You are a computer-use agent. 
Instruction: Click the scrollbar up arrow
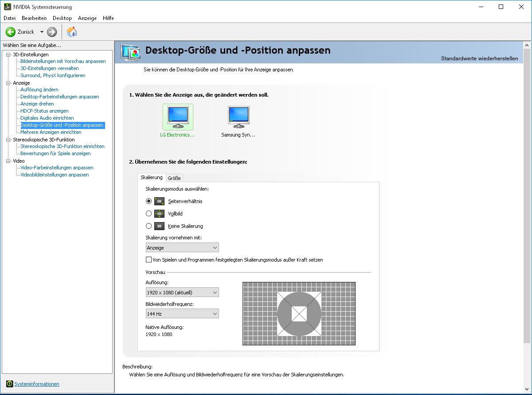(x=527, y=45)
